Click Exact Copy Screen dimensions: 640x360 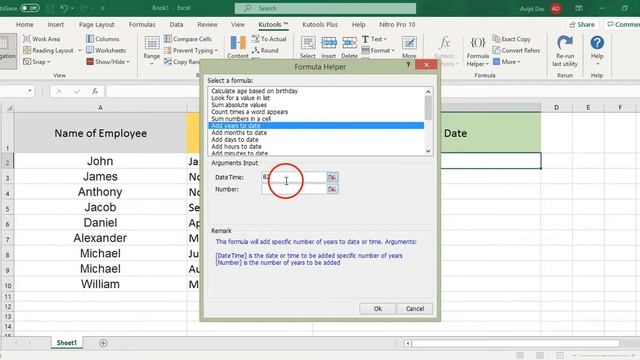(511, 39)
